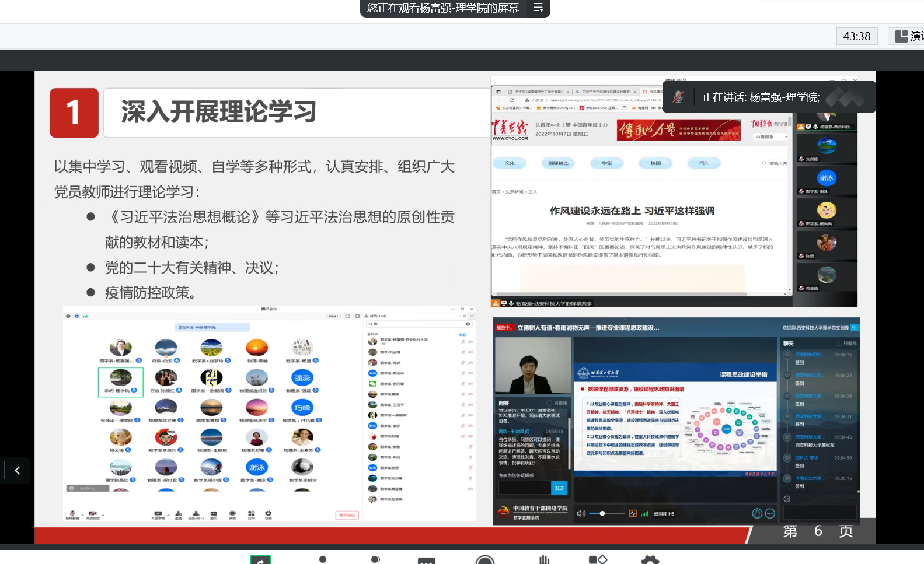The width and height of the screenshot is (924, 564).
Task: Click the raise hand icon in livestream
Action: click(x=757, y=513)
